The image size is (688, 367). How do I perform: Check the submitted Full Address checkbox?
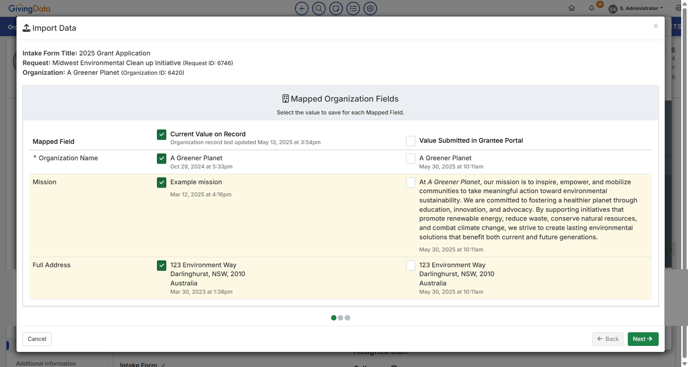[x=410, y=265]
